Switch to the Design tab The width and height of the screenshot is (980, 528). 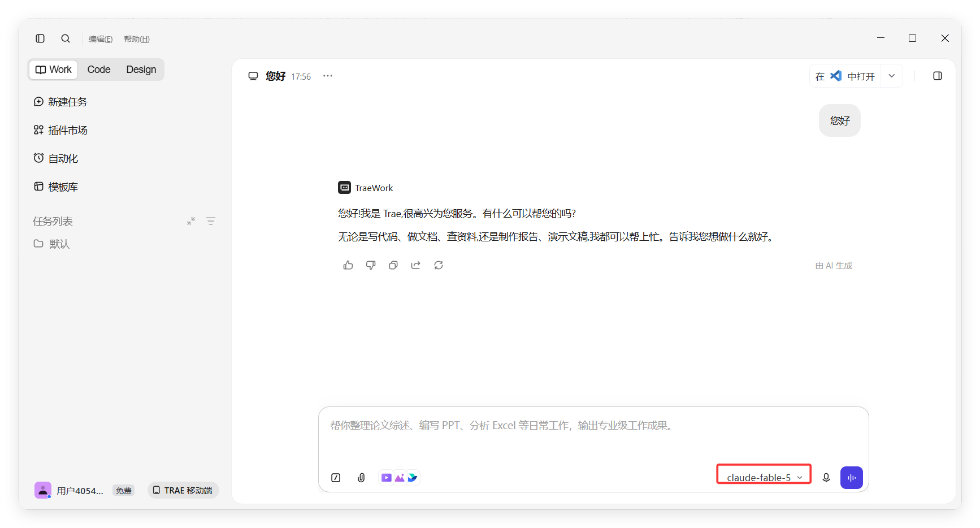141,70
